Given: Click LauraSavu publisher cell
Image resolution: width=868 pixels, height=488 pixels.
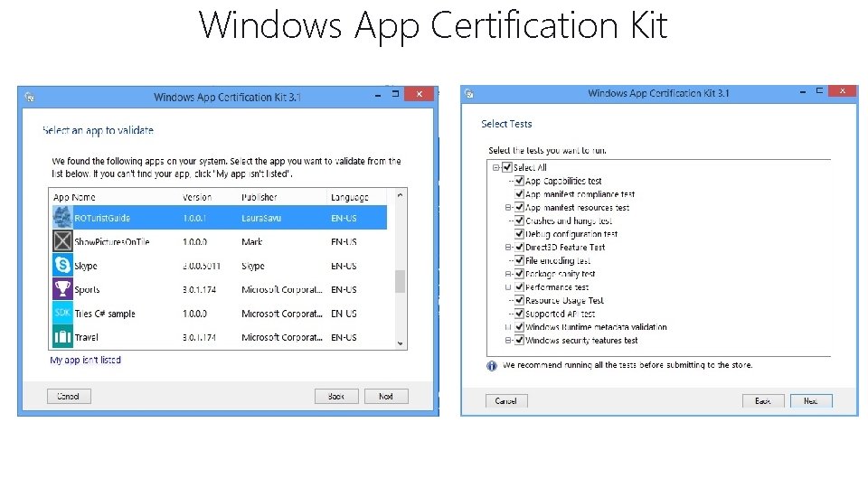Looking at the screenshot, I should point(261,218).
